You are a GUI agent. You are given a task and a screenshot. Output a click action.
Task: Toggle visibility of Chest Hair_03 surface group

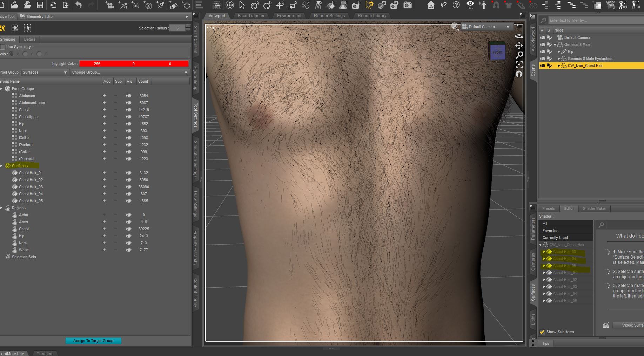[129, 187]
